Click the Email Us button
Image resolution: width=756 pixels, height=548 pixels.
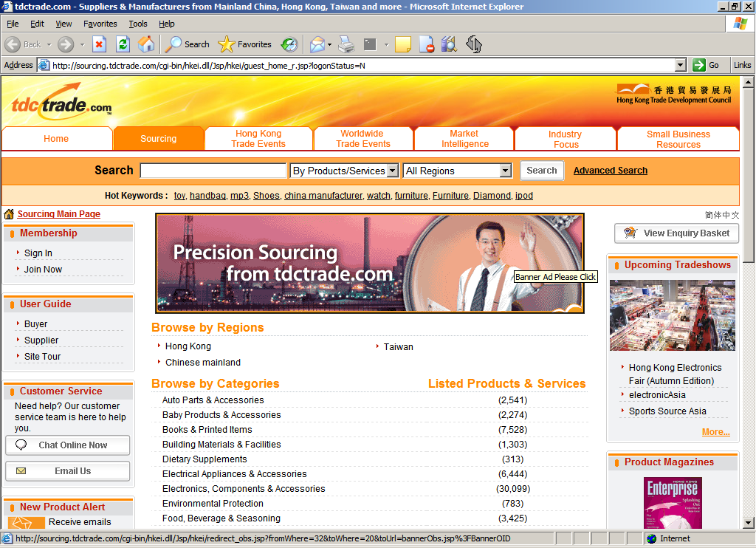pyautogui.click(x=67, y=470)
